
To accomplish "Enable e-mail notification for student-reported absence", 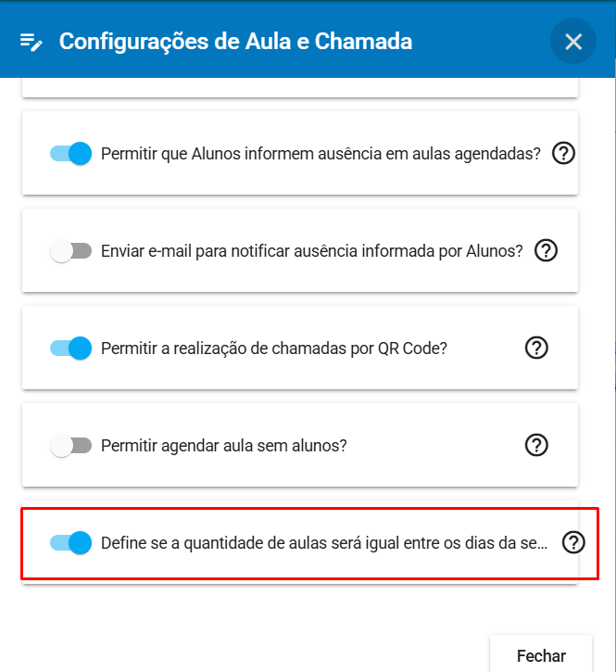I will (x=70, y=250).
